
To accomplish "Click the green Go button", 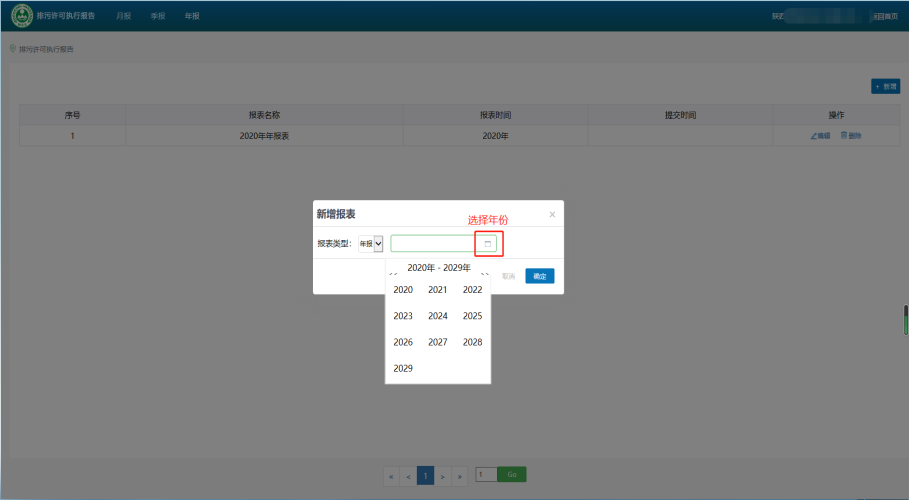I will click(512, 475).
